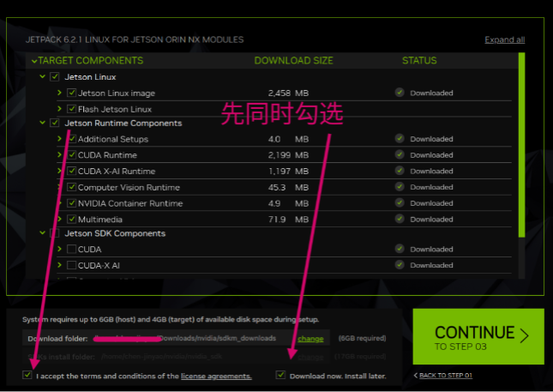Expand Flash Jetson Linux details

[x=59, y=109]
